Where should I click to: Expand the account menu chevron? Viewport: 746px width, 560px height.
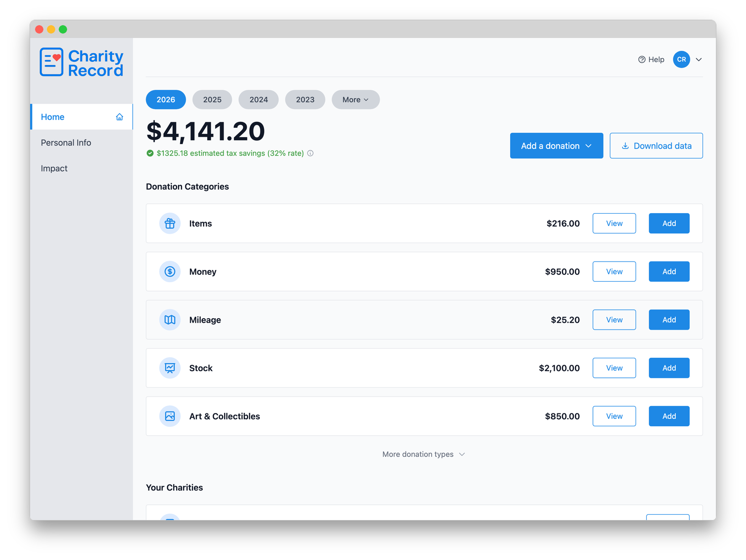pyautogui.click(x=699, y=60)
